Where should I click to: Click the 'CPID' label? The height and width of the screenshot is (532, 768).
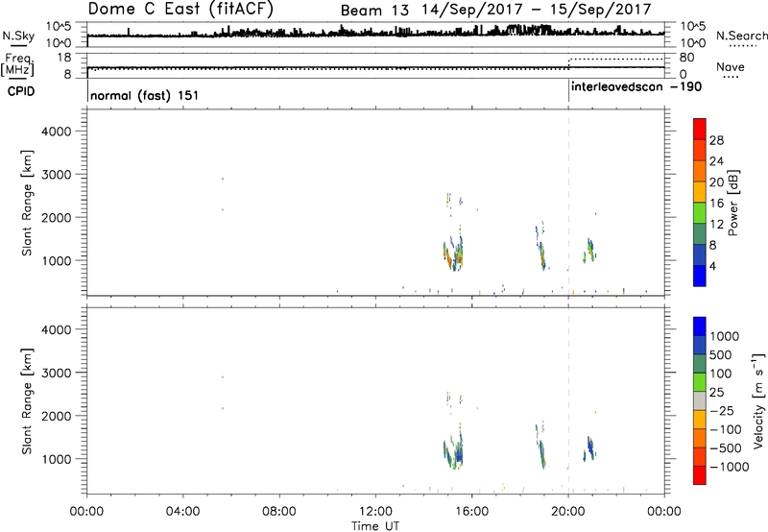pos(21,91)
